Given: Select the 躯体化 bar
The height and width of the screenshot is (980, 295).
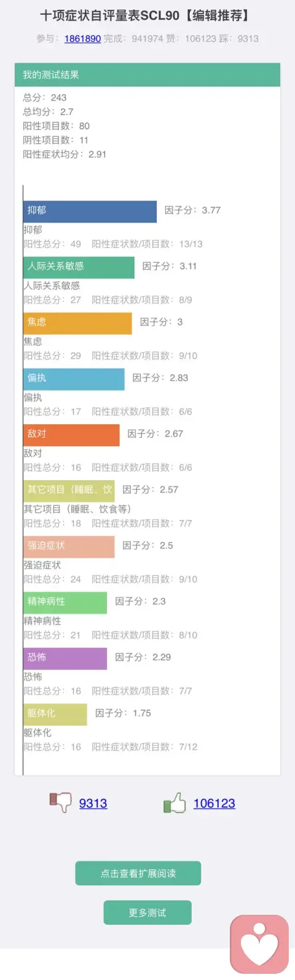Looking at the screenshot, I should 55,715.
